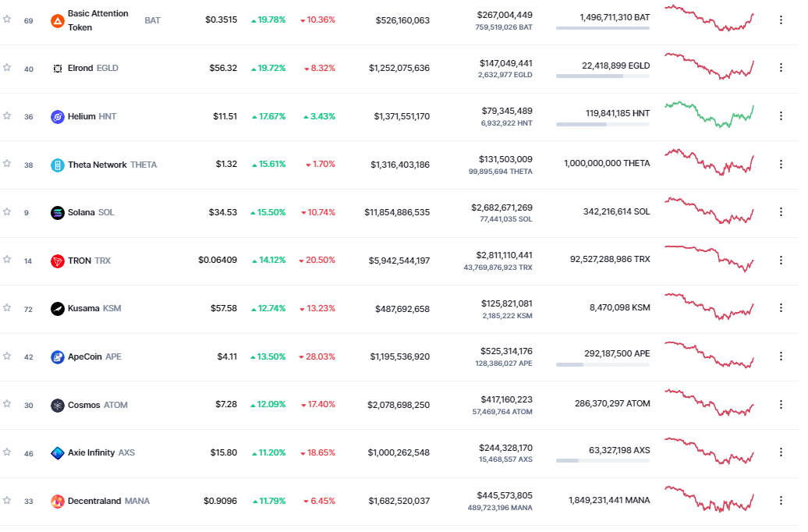Screen dimensions: 808x532
Task: Click Solana market cap $11,854,886,535
Action: 397,212
